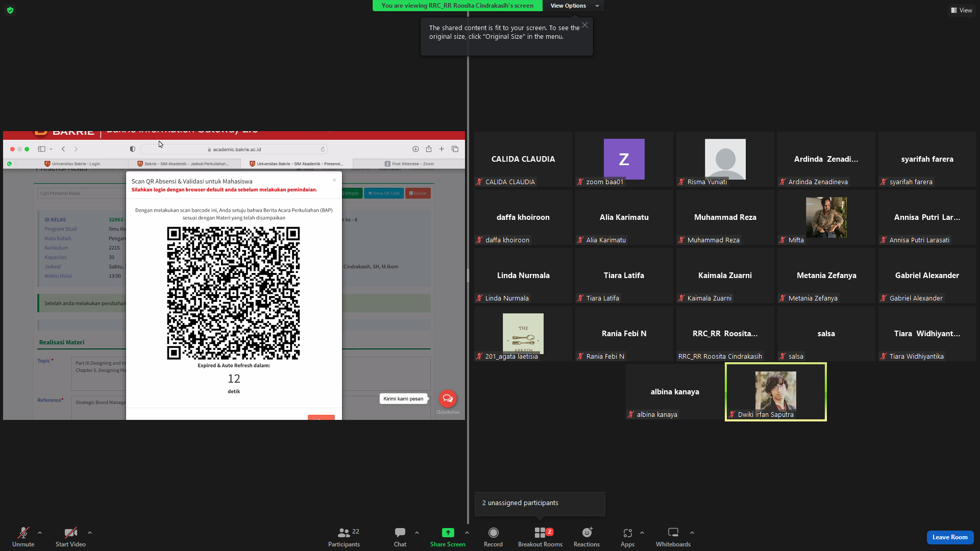Select the 201_agata laetisia participant tile
Image resolution: width=980 pixels, height=551 pixels.
pos(523,334)
